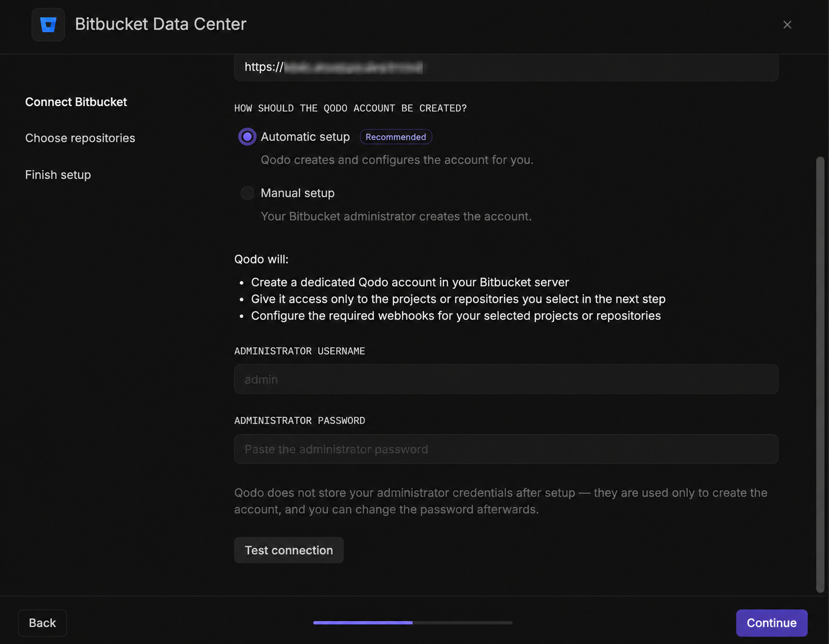Click the 'Qodo will:' heading
Screen dimensions: 829x644
click(x=261, y=259)
